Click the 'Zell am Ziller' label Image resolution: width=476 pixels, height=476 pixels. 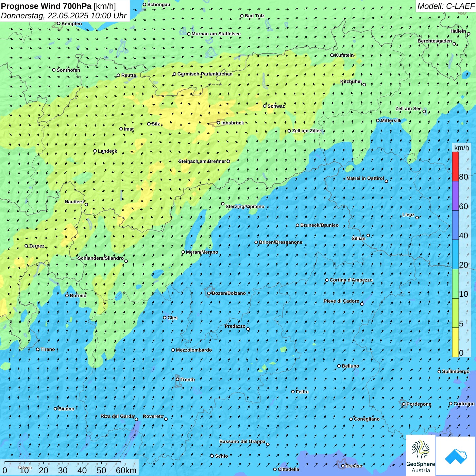[x=307, y=131]
